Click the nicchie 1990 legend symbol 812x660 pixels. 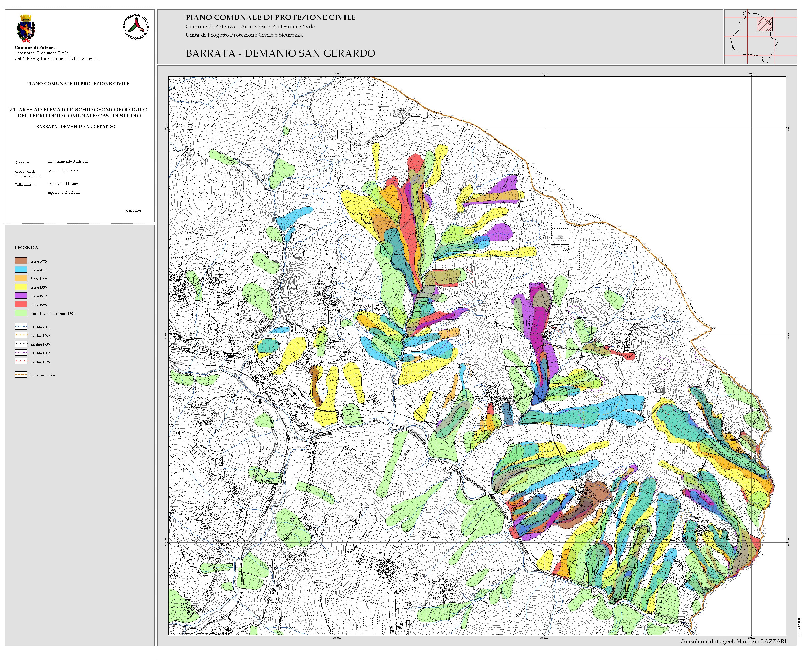click(x=21, y=344)
